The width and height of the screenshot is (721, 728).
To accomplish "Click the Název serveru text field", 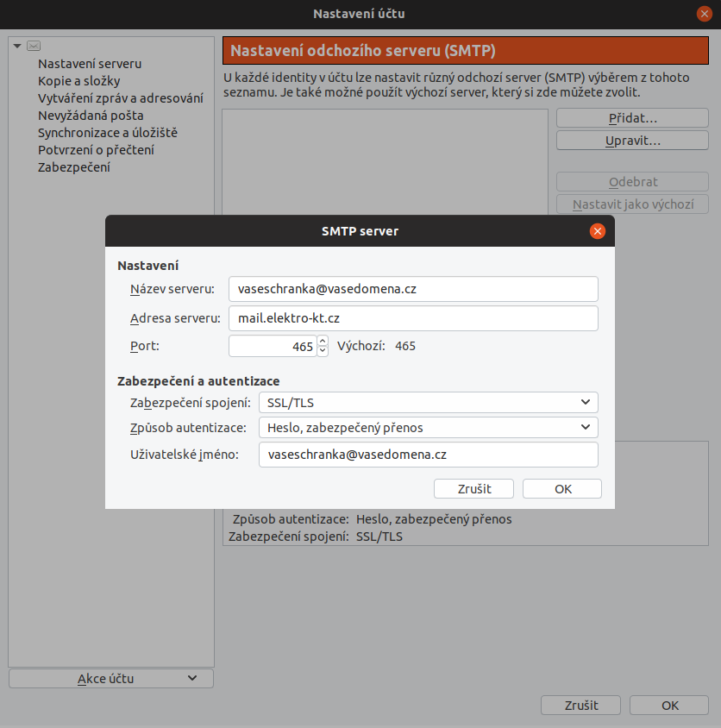I will 413,289.
